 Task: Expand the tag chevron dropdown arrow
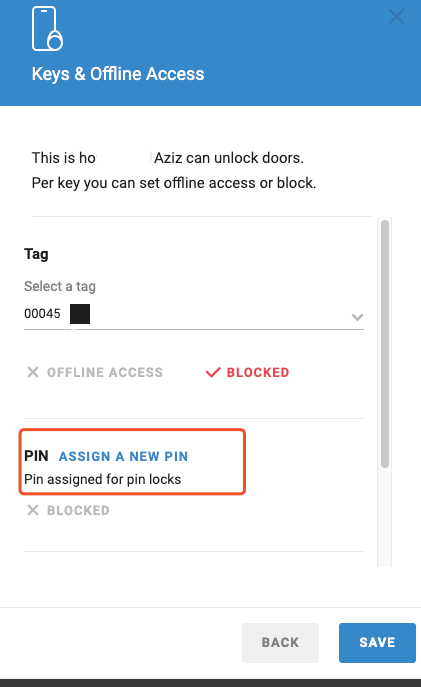pyautogui.click(x=357, y=317)
